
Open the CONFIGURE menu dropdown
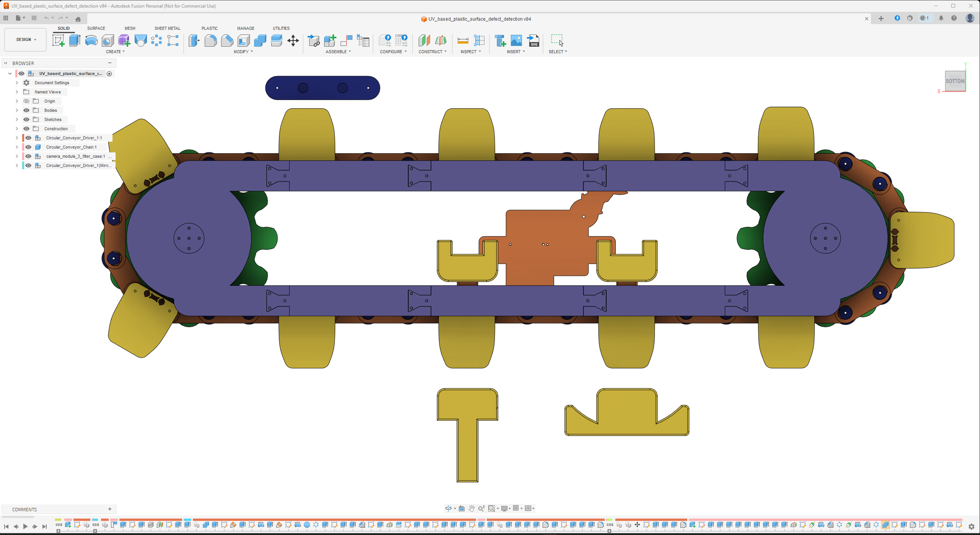(x=393, y=52)
